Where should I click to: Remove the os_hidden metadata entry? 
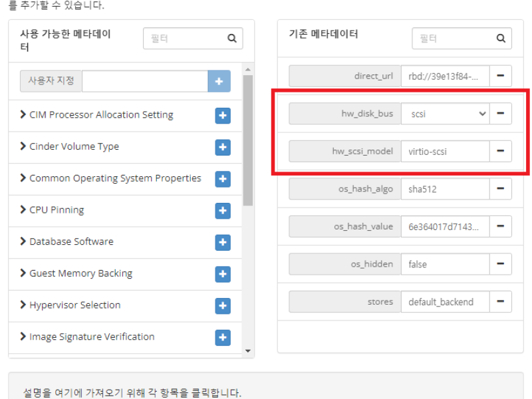point(501,264)
